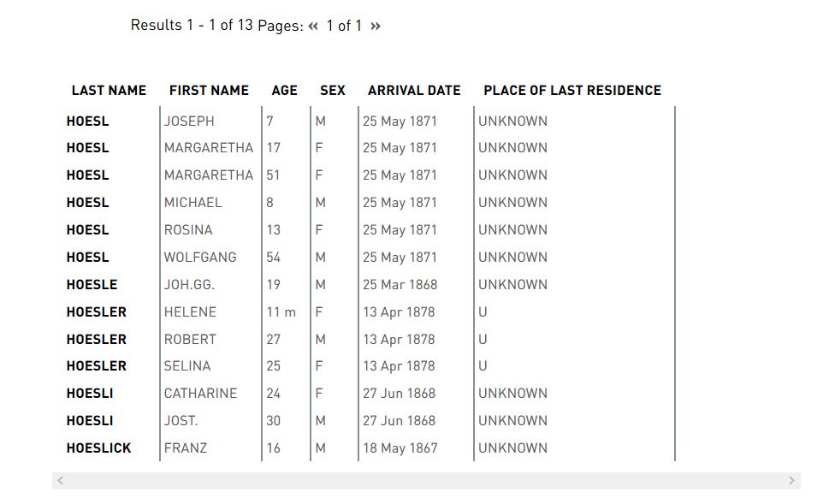The height and width of the screenshot is (504, 835).
Task: Open HOESLICK last name record
Action: [98, 448]
